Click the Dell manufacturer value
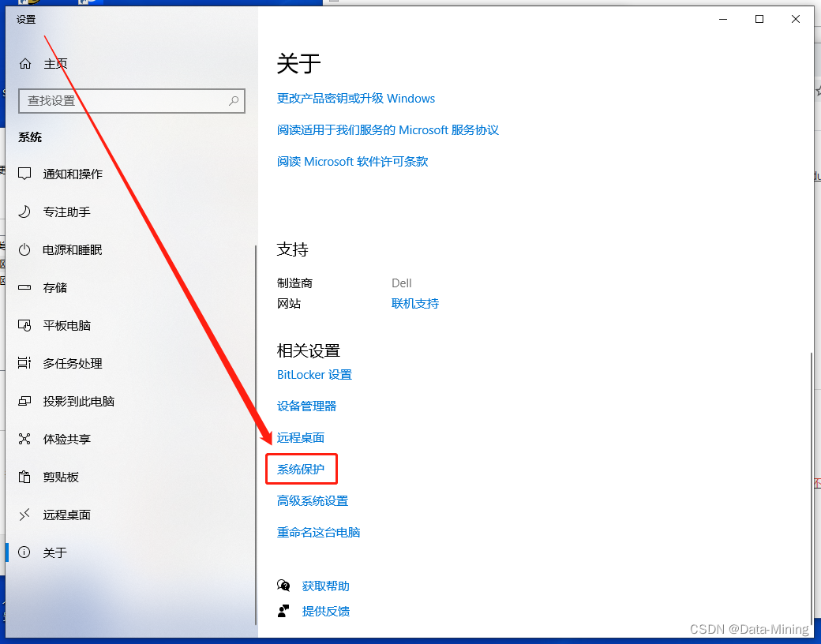 pos(402,283)
